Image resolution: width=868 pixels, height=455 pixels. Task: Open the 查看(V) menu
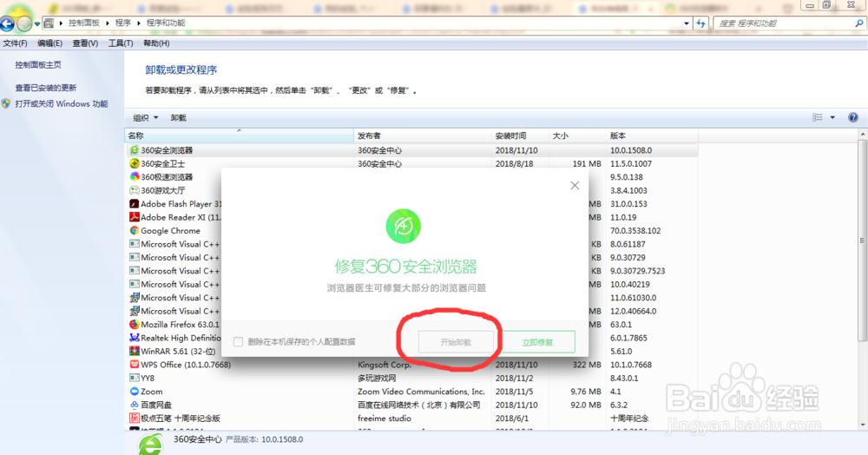[85, 43]
